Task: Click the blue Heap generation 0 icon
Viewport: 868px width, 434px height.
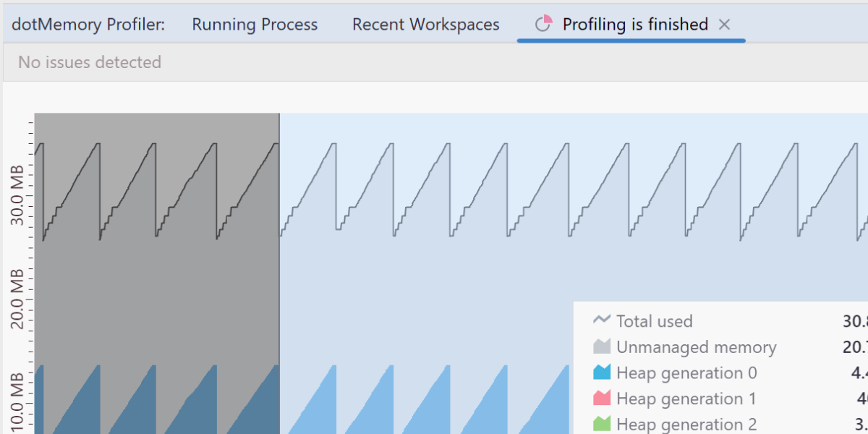Action: [602, 373]
